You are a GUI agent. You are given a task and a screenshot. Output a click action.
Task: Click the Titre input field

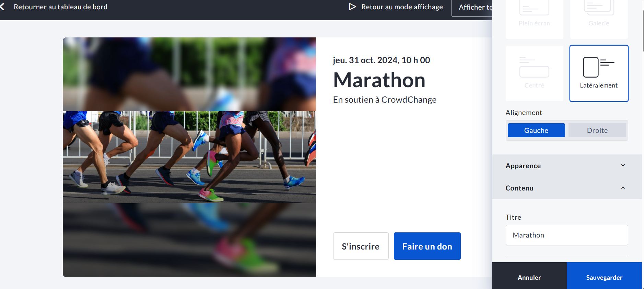pyautogui.click(x=566, y=235)
